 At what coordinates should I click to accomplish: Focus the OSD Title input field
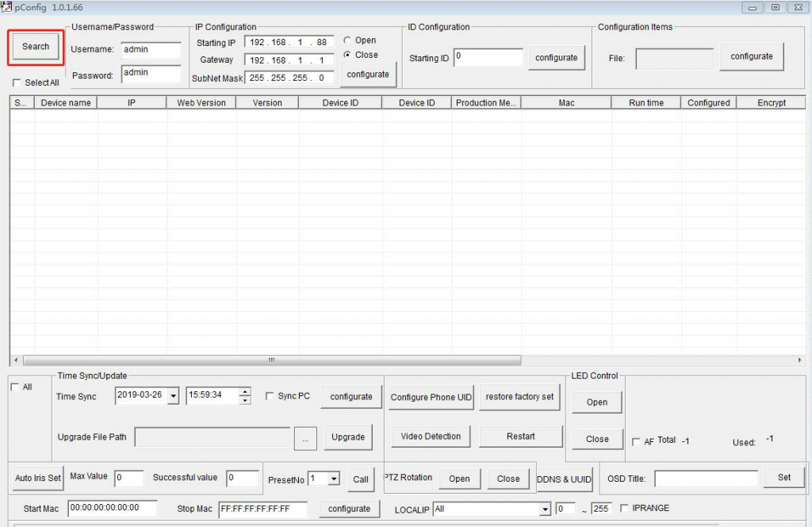pyautogui.click(x=707, y=479)
